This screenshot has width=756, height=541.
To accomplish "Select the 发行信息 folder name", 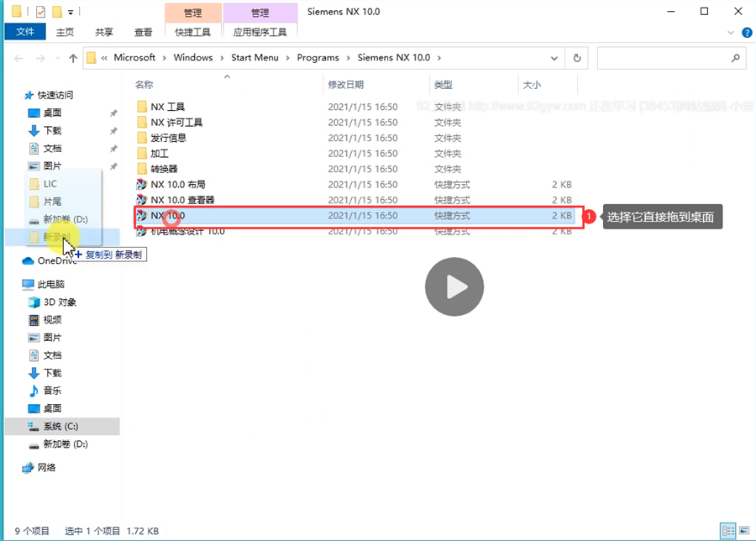I will pos(168,138).
